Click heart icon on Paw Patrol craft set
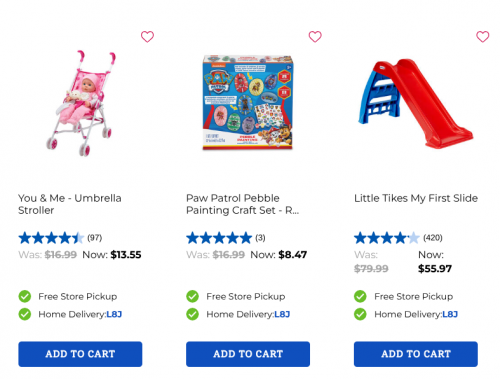 pyautogui.click(x=315, y=36)
